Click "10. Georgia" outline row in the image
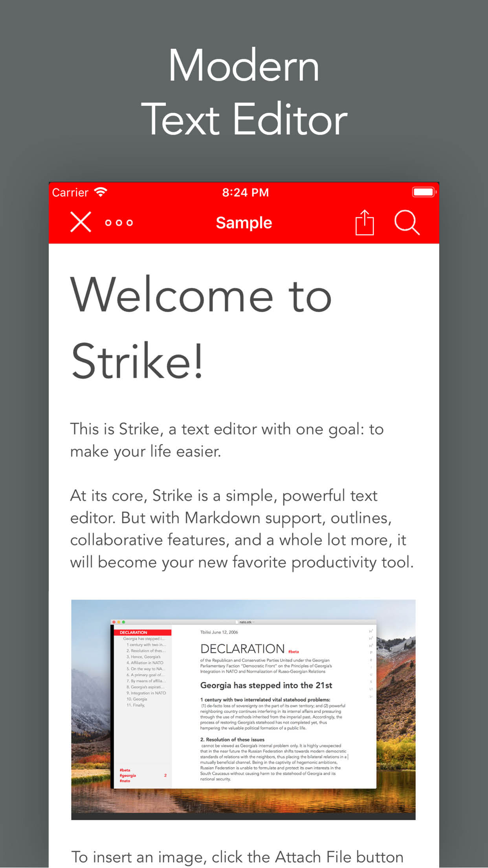Screen dimensions: 488x868 (x=137, y=699)
